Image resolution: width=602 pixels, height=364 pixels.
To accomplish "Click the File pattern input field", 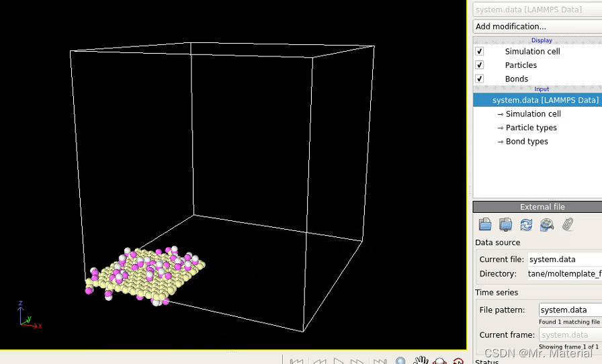I will coord(570,310).
